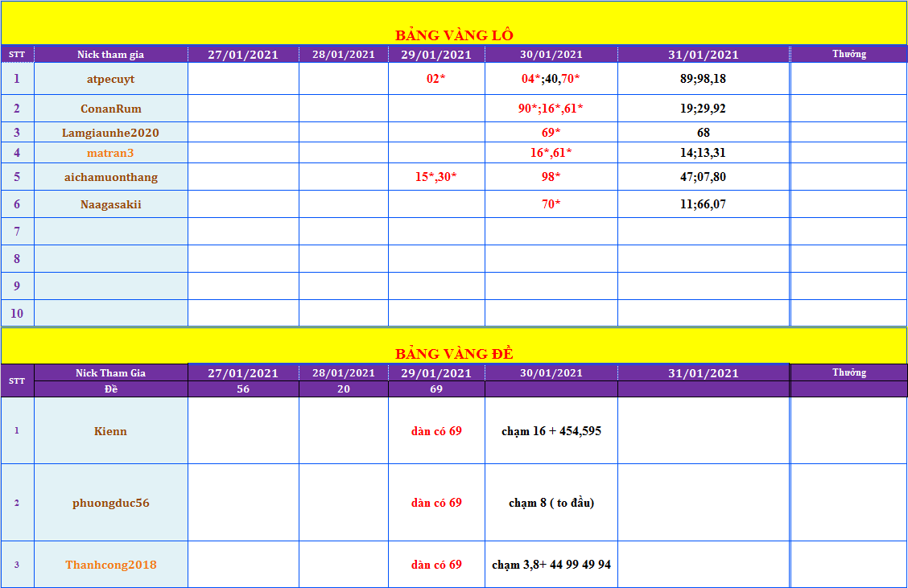Click the 'Đề' label row header
908x588 pixels.
click(x=110, y=389)
